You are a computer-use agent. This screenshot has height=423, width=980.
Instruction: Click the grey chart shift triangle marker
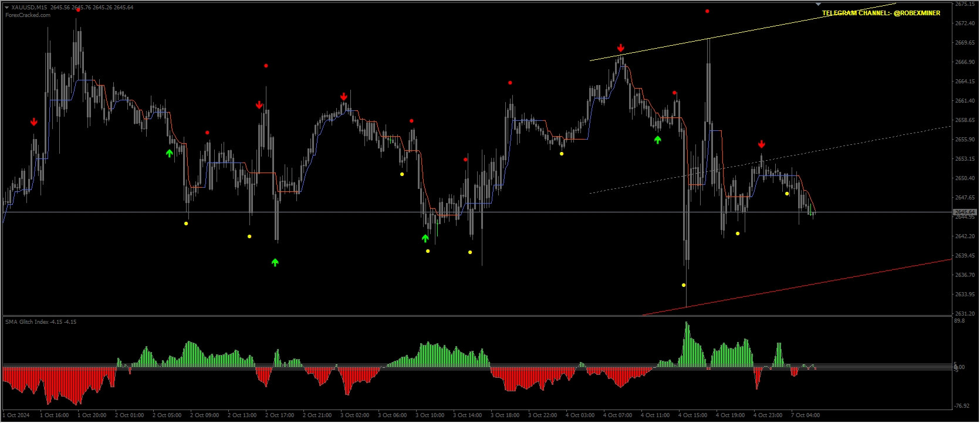pyautogui.click(x=817, y=4)
